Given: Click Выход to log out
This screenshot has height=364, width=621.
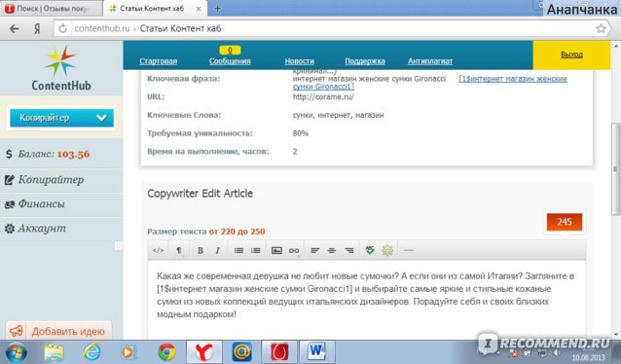Looking at the screenshot, I should tap(571, 55).
